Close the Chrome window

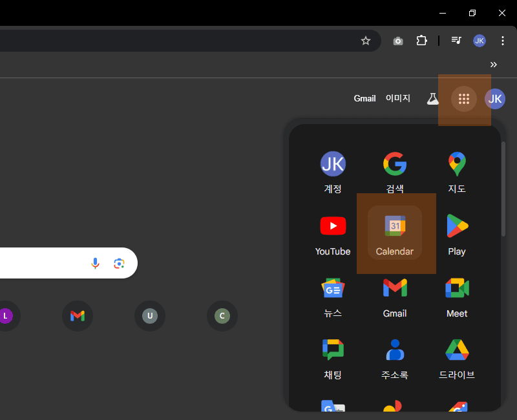(x=502, y=13)
